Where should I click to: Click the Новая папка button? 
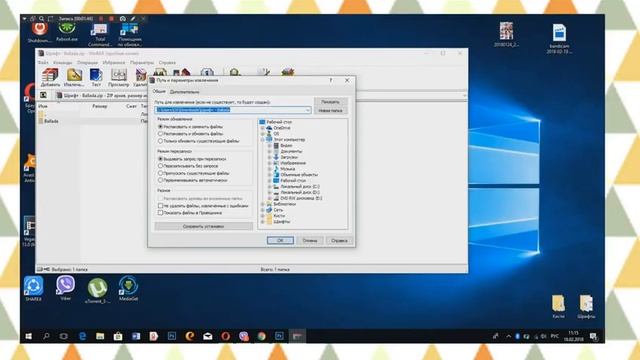(330, 111)
